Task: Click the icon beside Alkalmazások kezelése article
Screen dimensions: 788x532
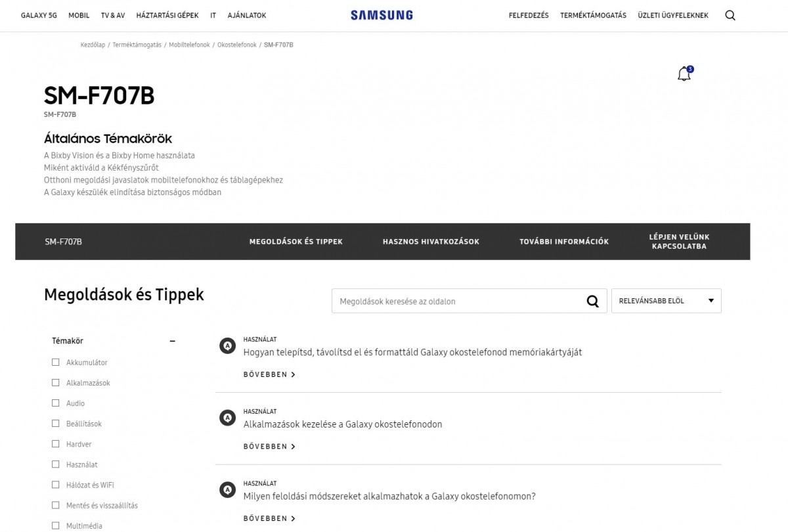Action: click(x=227, y=418)
